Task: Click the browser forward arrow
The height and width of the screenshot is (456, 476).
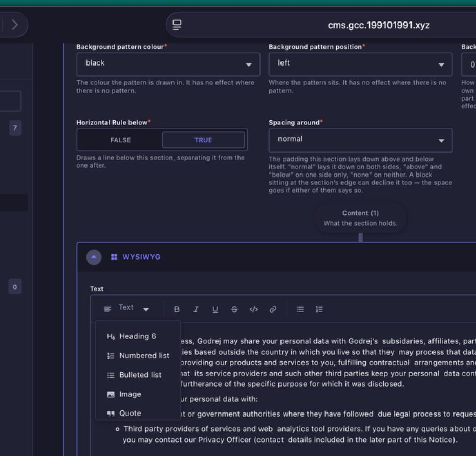Action: tap(14, 25)
